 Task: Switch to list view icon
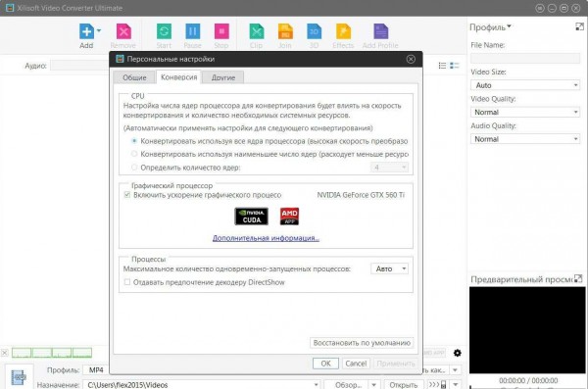pos(443,66)
